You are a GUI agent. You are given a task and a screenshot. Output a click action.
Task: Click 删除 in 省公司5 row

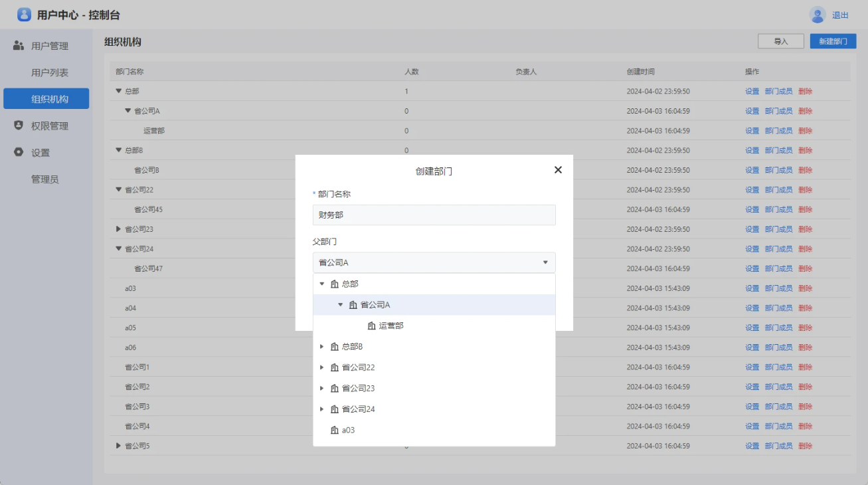tap(805, 446)
